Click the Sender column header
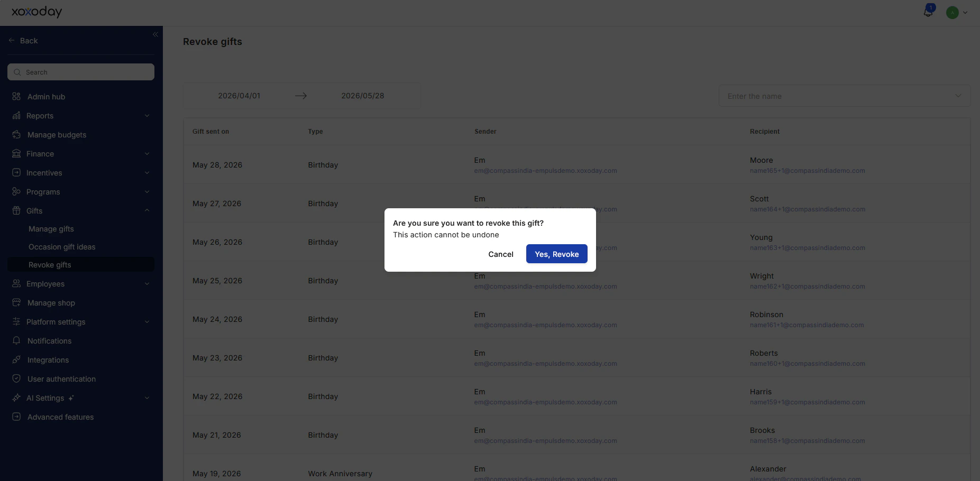 click(485, 132)
